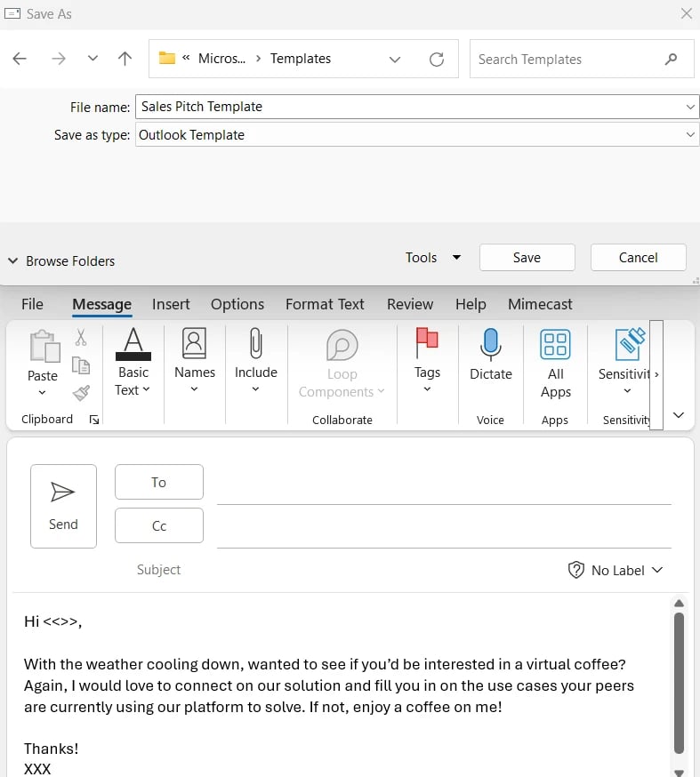Click the Save button
This screenshot has width=700, height=777.
pyautogui.click(x=527, y=258)
